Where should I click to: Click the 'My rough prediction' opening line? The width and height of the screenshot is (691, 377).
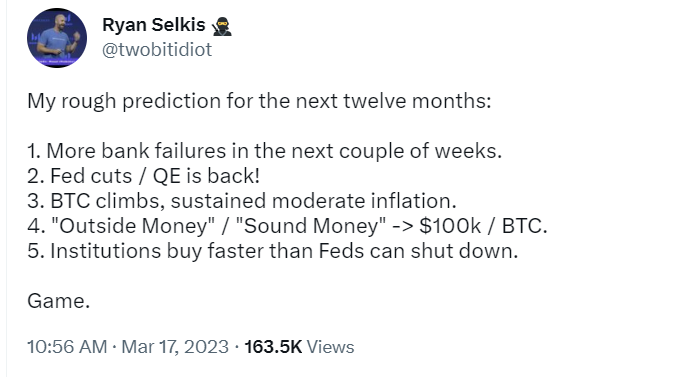[x=259, y=101]
